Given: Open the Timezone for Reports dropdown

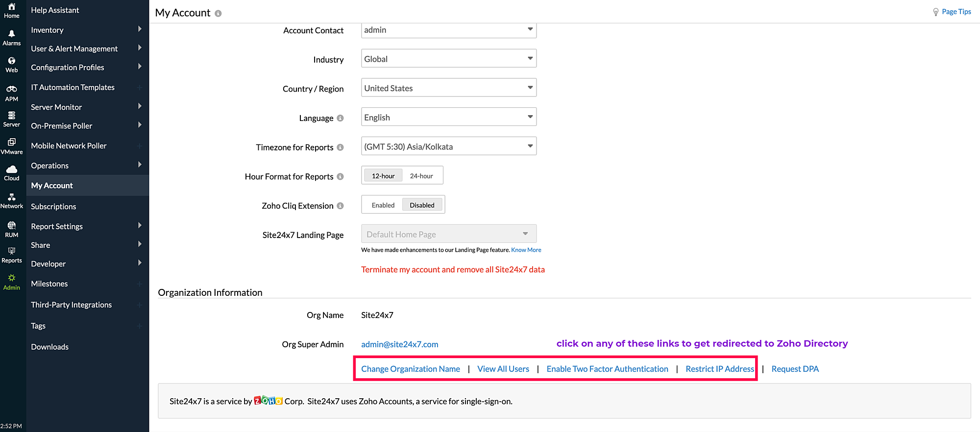Looking at the screenshot, I should [x=448, y=146].
